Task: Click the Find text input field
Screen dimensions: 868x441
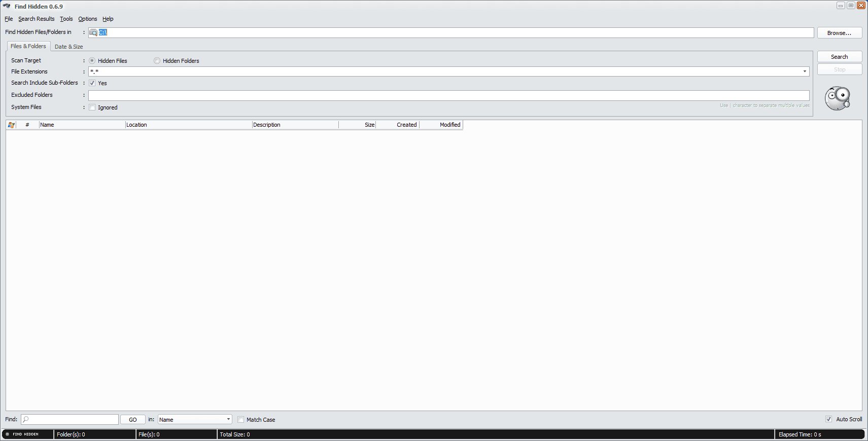Action: 70,419
